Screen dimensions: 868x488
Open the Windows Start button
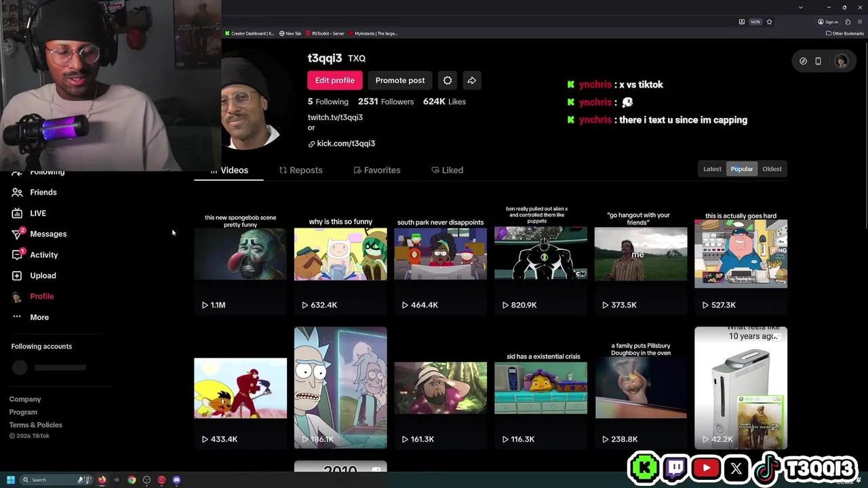11,480
